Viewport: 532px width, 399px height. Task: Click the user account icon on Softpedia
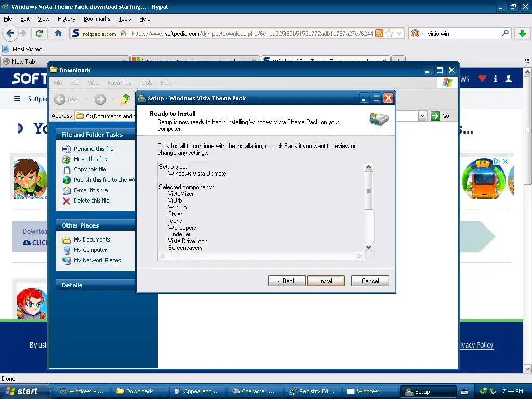(508, 78)
